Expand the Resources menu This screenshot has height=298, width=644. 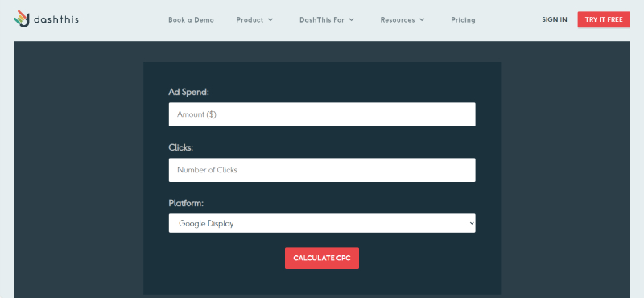(x=402, y=19)
